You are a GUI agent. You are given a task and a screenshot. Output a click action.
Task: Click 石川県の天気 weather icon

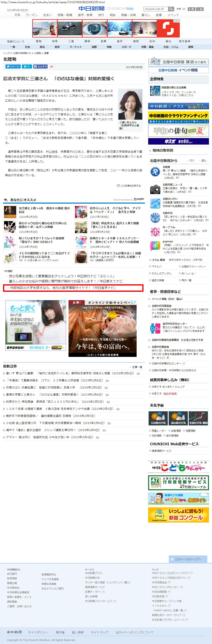[x=158, y=418]
